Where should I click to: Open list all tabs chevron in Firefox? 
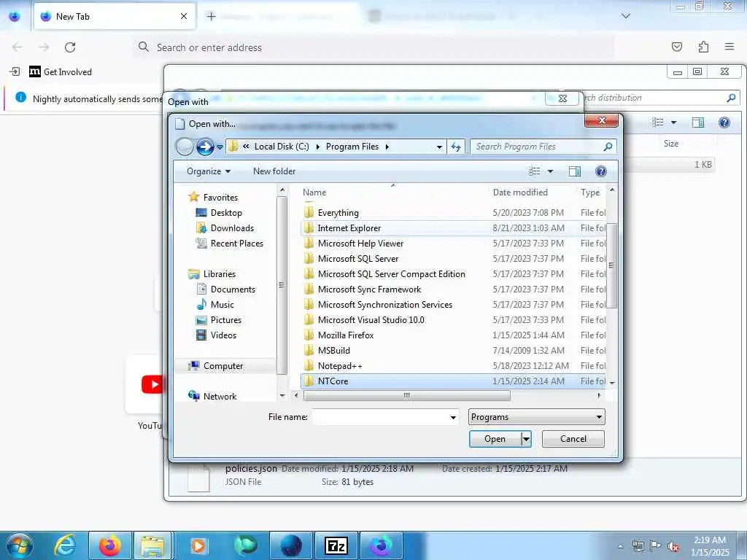point(626,16)
